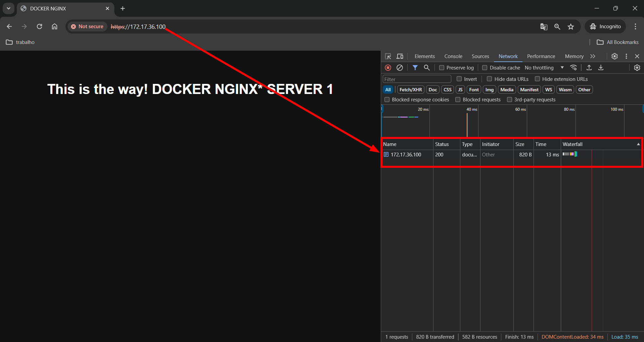Switch to the Memory tab
The image size is (644, 342).
574,56
